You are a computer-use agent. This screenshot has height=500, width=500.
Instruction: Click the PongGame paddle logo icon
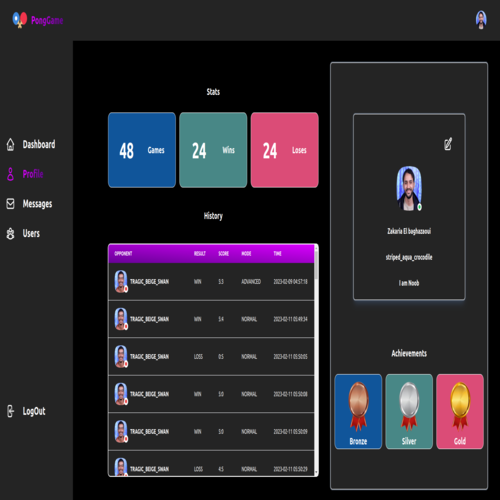(20, 20)
